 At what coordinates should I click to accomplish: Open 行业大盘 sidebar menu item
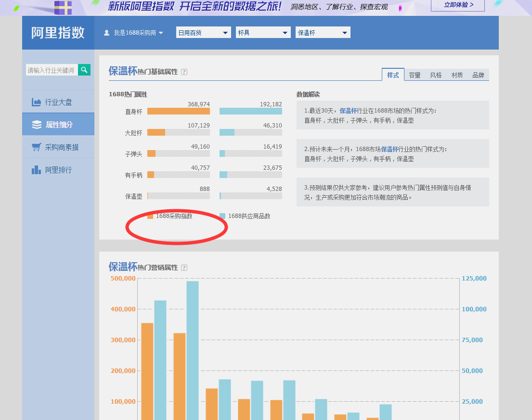pos(58,102)
